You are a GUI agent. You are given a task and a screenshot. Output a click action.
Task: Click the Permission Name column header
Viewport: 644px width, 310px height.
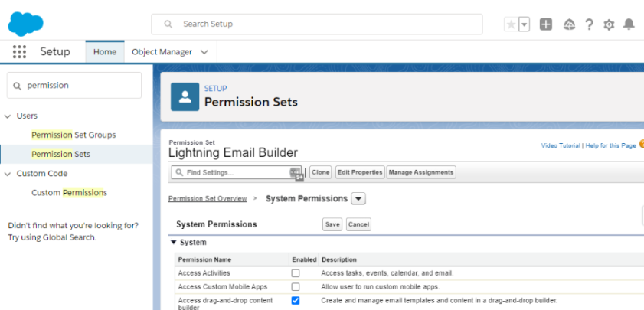point(204,259)
